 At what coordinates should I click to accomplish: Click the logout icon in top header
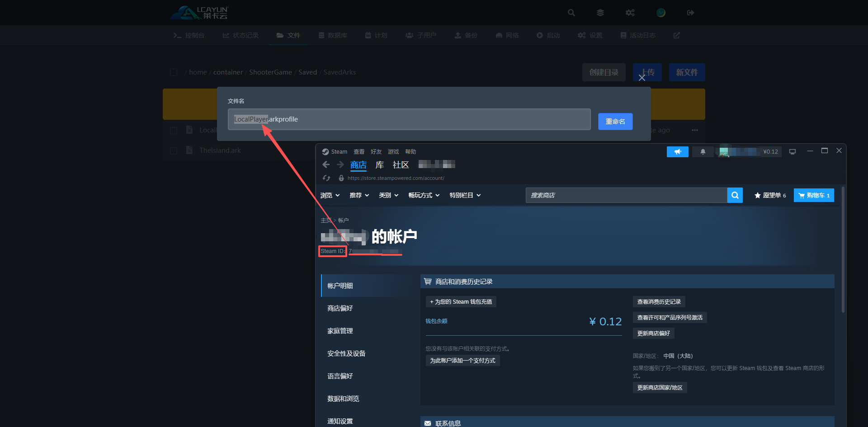tap(690, 13)
